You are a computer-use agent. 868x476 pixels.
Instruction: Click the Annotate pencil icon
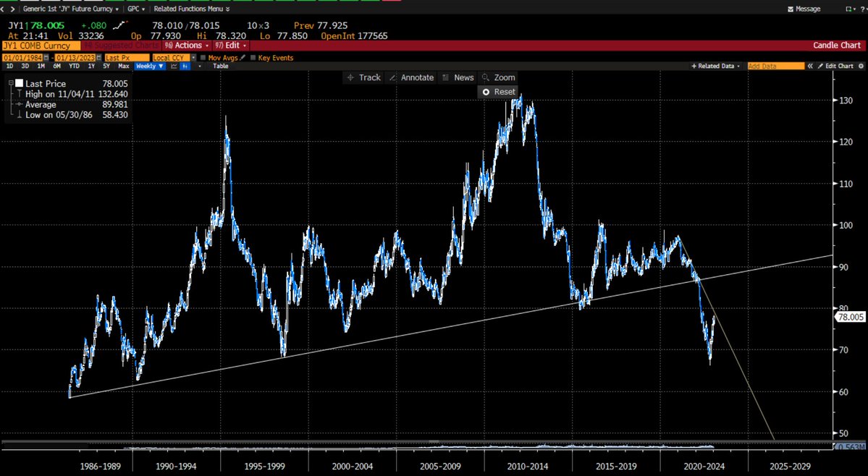coord(392,78)
